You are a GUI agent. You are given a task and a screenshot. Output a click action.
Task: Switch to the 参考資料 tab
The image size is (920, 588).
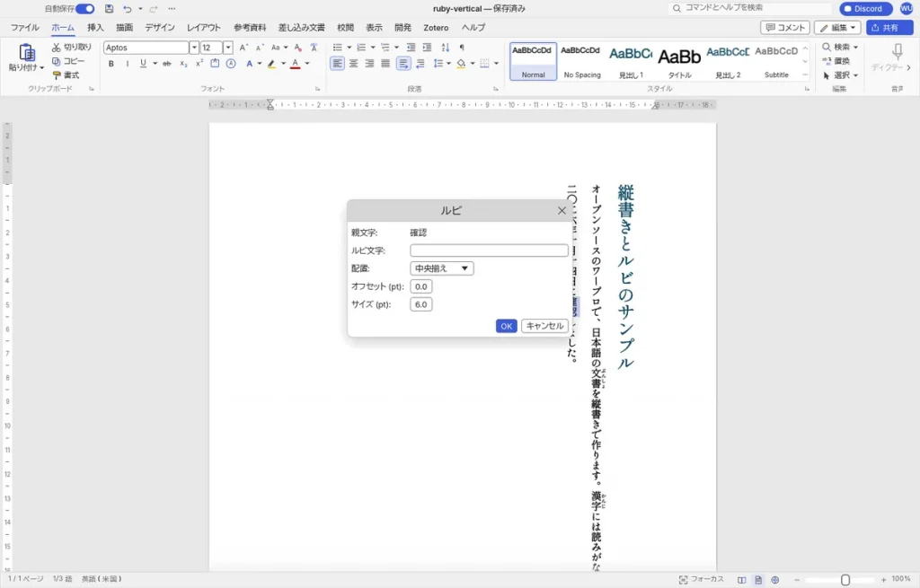[x=250, y=28]
